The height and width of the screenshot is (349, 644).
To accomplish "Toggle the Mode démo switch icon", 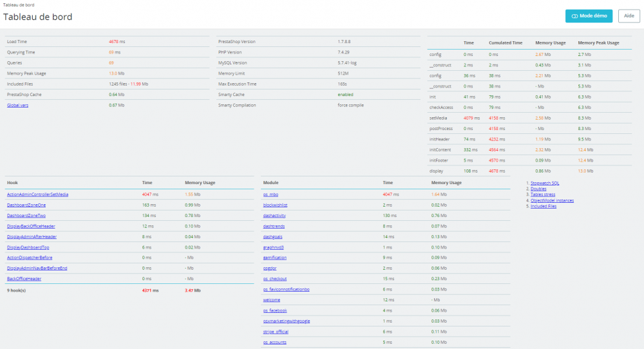I will pyautogui.click(x=574, y=16).
